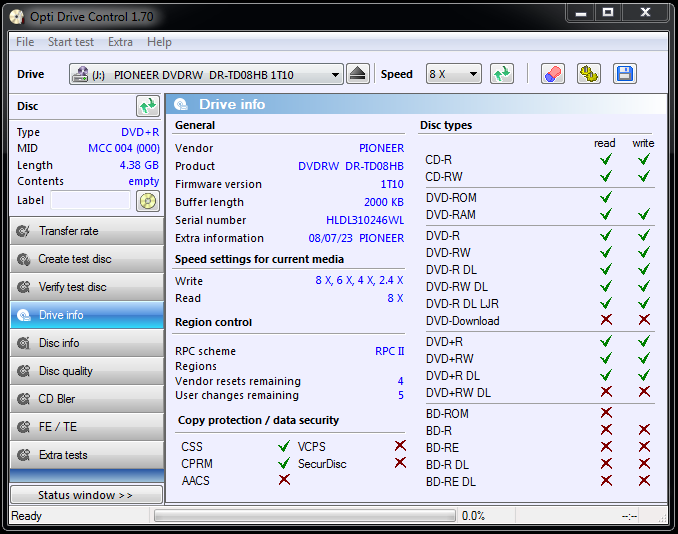
Task: Click the disc Label input field
Action: [90, 201]
